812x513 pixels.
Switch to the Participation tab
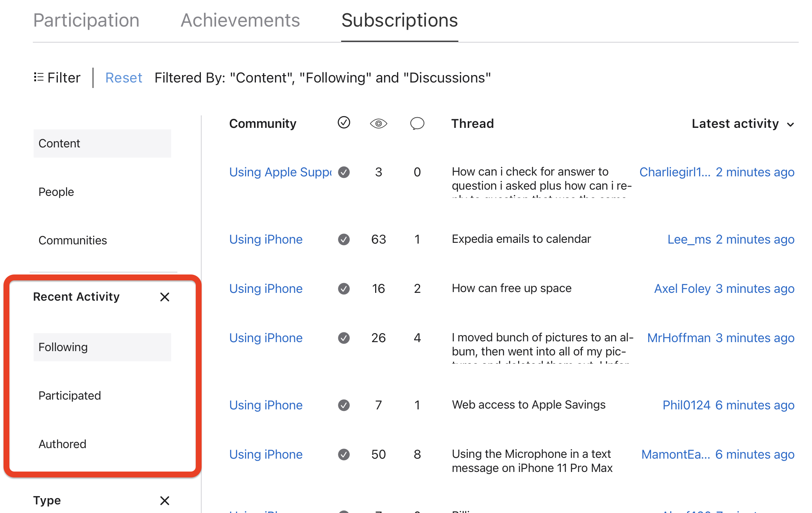click(86, 20)
